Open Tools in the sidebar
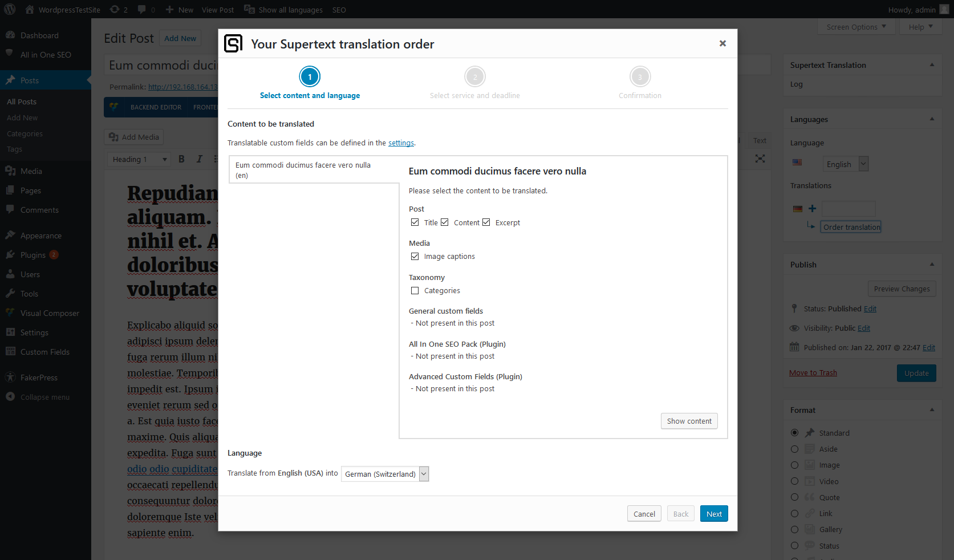 tap(46, 294)
